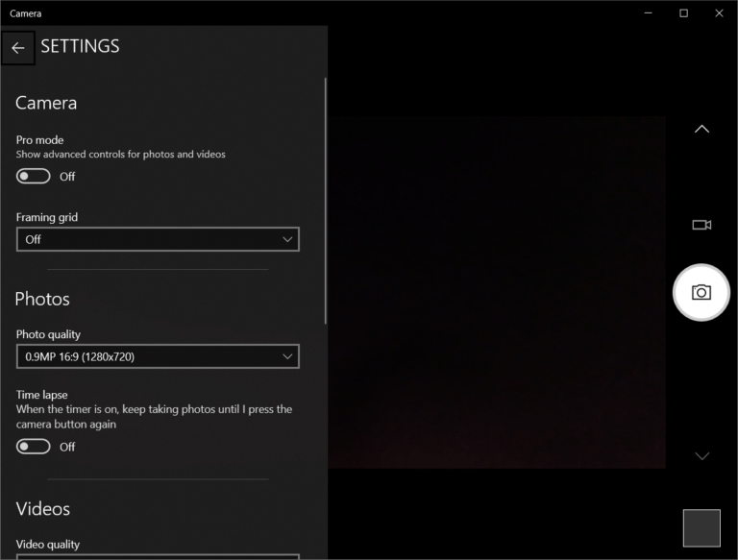Open the Framing grid dropdown
The width and height of the screenshot is (738, 560).
pos(158,239)
